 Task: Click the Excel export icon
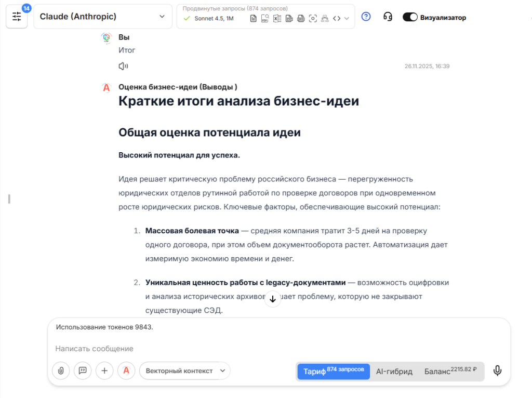pos(276,18)
